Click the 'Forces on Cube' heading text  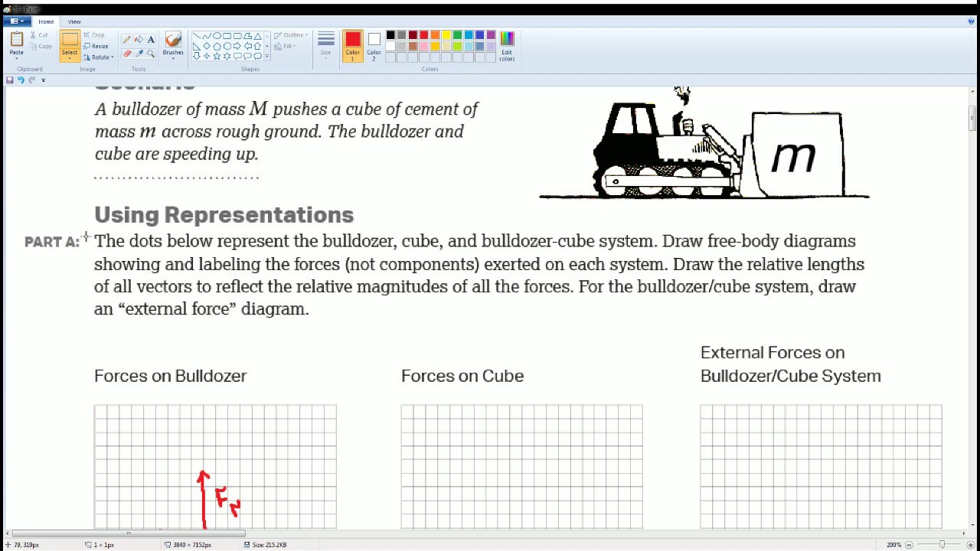(462, 376)
